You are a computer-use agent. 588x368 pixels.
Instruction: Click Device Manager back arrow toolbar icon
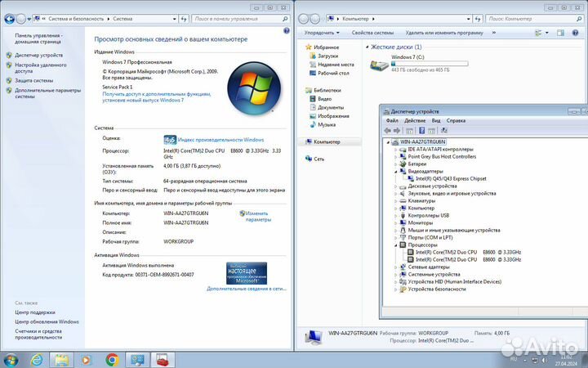[388, 130]
